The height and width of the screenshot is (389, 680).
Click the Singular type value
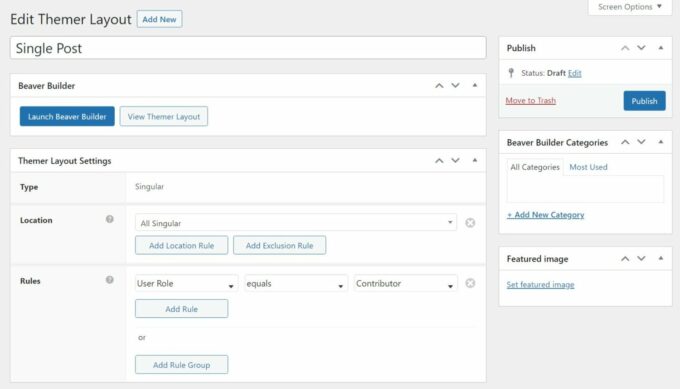click(149, 186)
